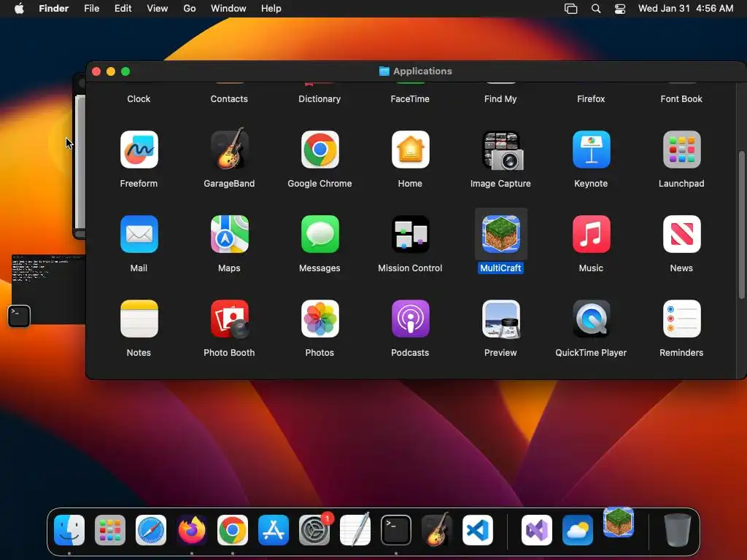
Task: Select the Notes app icon
Action: [139, 319]
